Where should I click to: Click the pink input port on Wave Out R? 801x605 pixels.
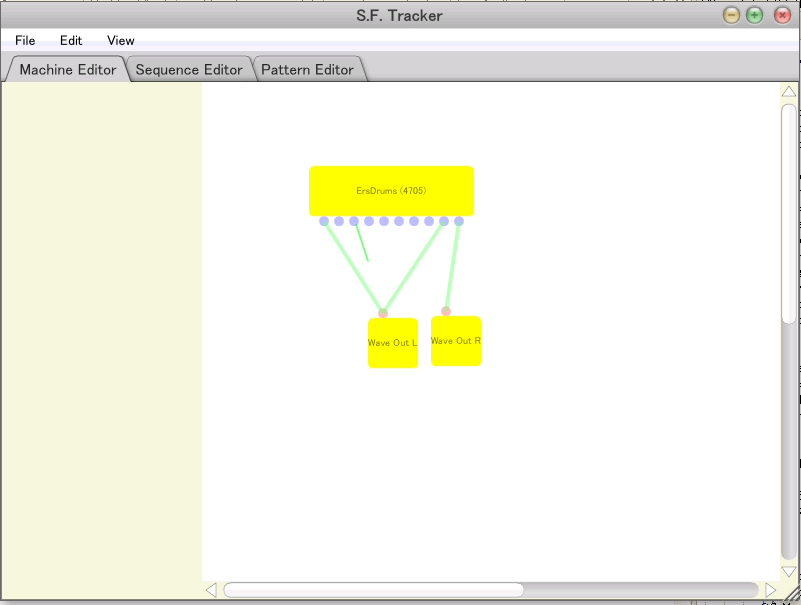click(446, 311)
